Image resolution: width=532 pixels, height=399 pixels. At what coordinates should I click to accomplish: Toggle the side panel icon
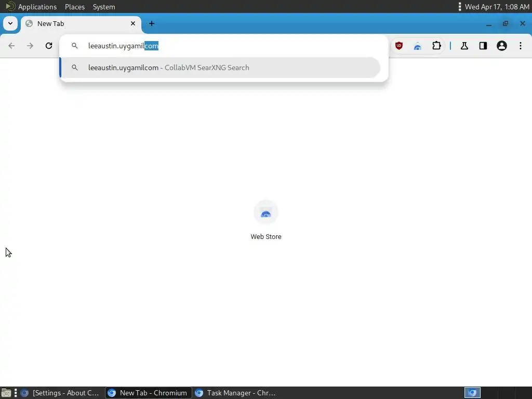(483, 46)
